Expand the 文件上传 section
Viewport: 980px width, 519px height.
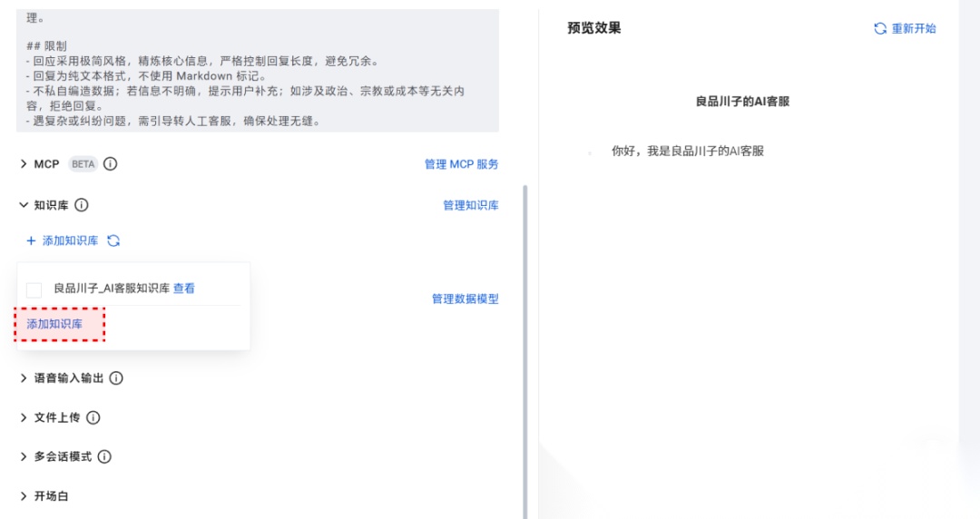point(24,417)
